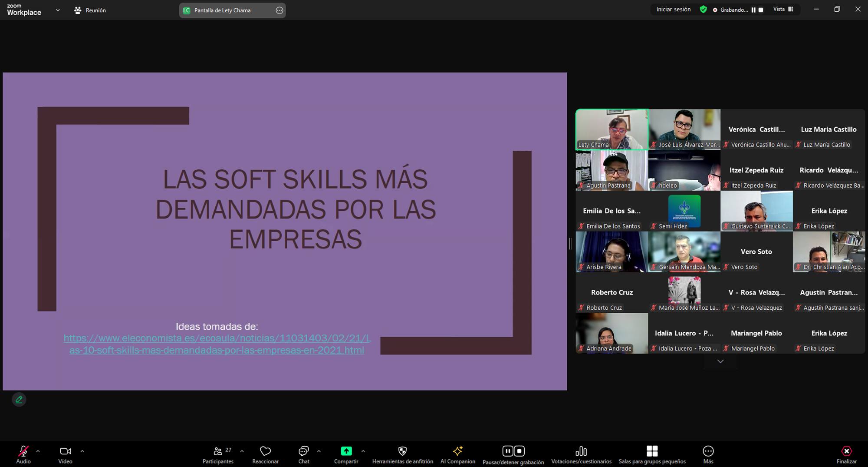Open the eleconomista.es soft skills article link
Viewport: 868px width, 467px height.
217,344
